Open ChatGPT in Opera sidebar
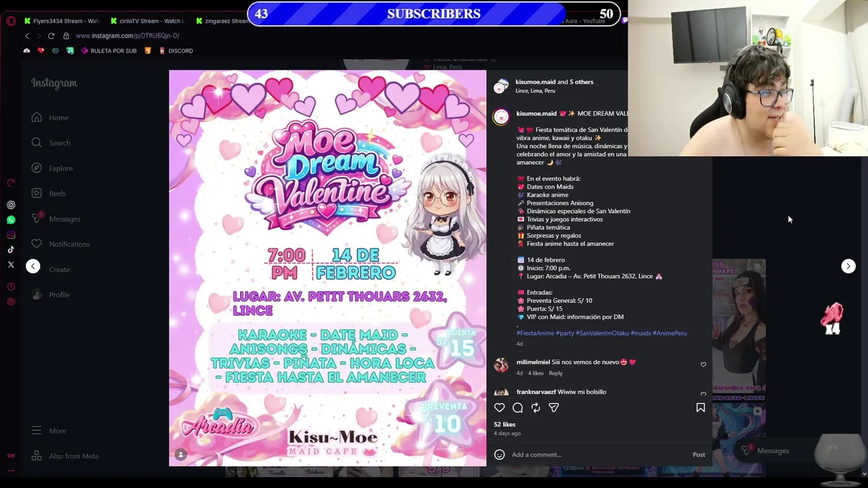Viewport: 868px width, 488px height. pyautogui.click(x=11, y=205)
